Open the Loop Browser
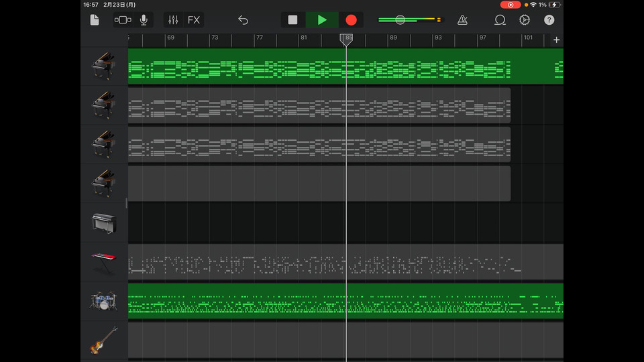The image size is (644, 362). (500, 19)
